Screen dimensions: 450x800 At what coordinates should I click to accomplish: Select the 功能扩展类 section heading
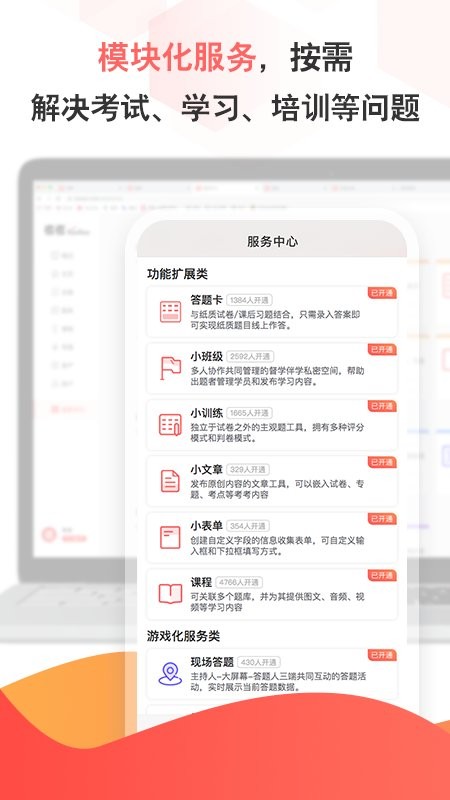178,274
